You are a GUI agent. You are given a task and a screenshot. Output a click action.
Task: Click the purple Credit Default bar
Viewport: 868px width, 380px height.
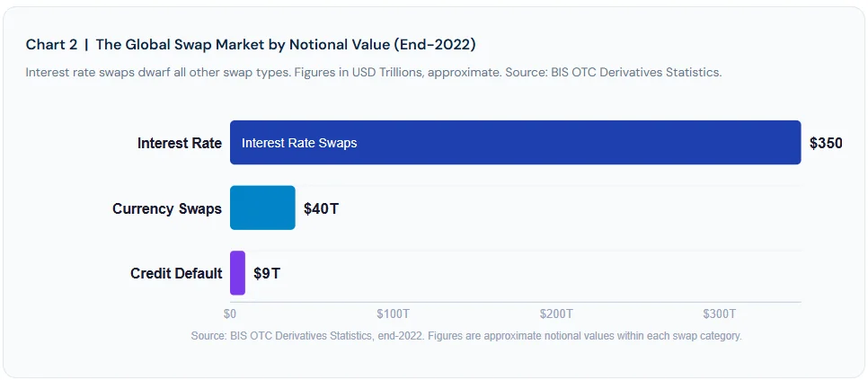tap(237, 273)
